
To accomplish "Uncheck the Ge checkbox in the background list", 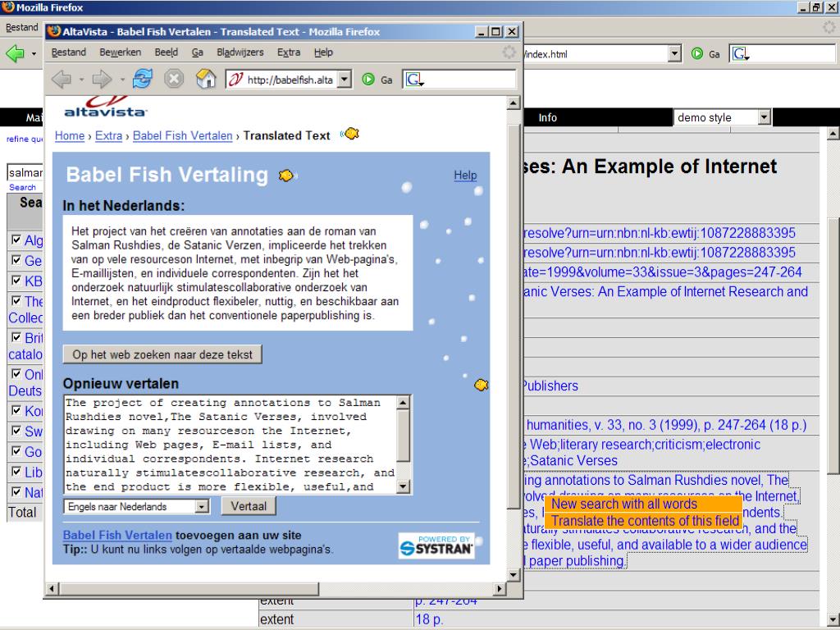I will tap(16, 260).
